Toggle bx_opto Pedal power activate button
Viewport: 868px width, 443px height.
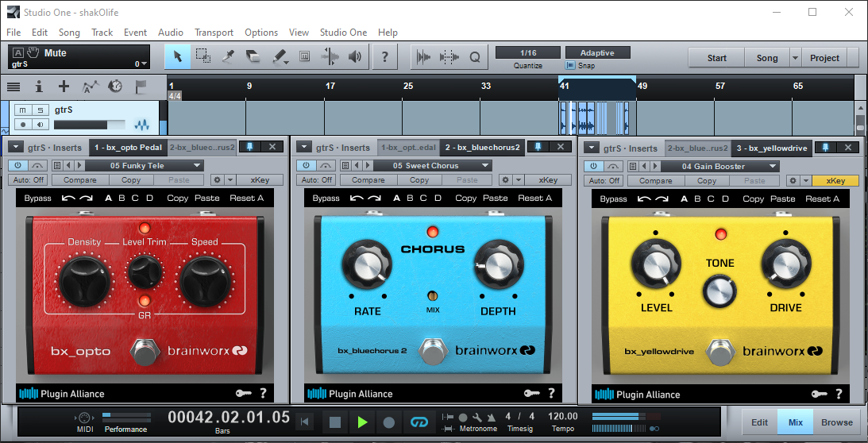[17, 165]
